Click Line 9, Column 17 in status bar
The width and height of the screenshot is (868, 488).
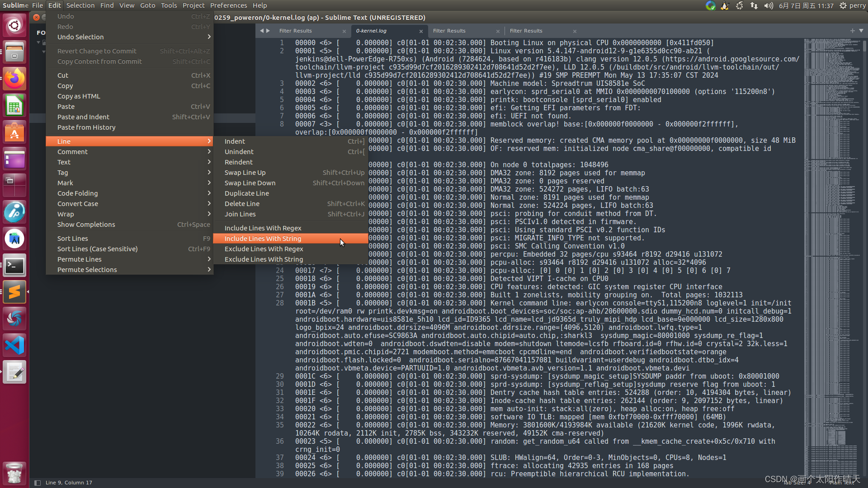69,482
